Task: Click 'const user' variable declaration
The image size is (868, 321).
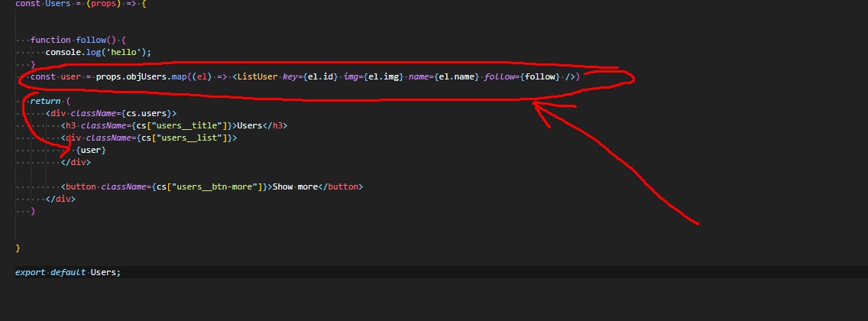Action: tap(55, 76)
